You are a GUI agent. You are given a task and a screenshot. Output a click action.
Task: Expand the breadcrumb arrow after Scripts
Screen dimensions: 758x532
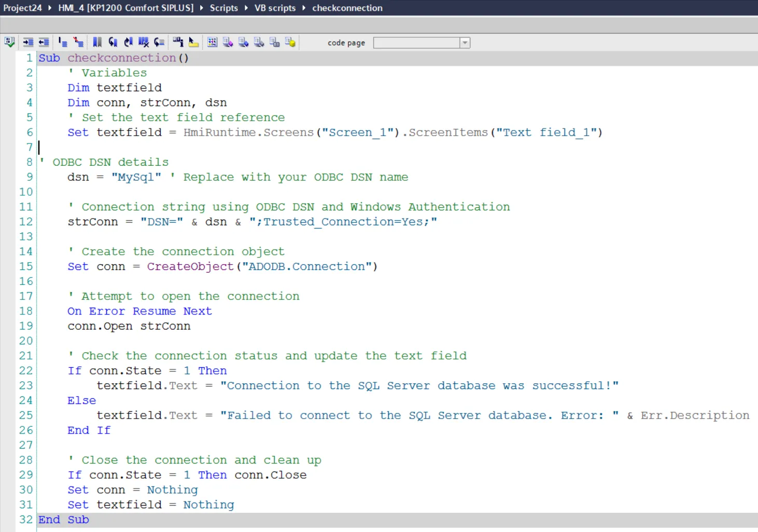pos(246,8)
